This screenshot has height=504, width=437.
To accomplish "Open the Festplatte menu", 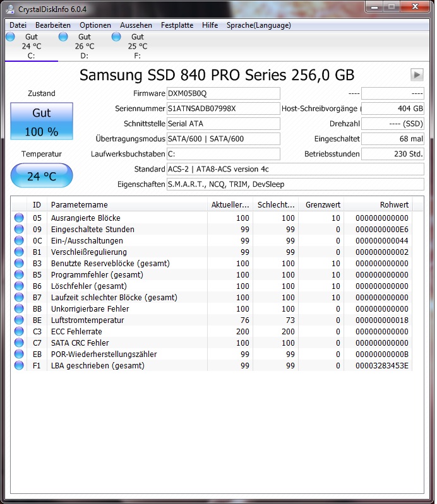I will (x=177, y=25).
